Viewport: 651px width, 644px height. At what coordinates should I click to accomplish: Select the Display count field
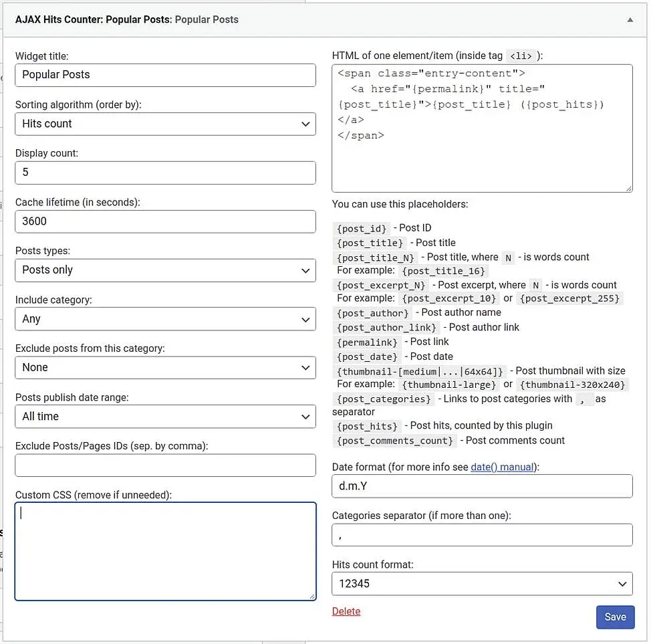(x=165, y=172)
